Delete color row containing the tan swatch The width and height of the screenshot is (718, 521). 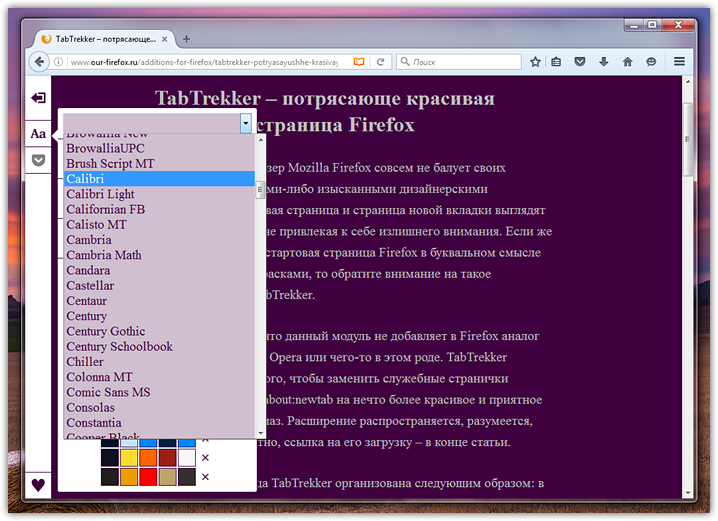[205, 477]
